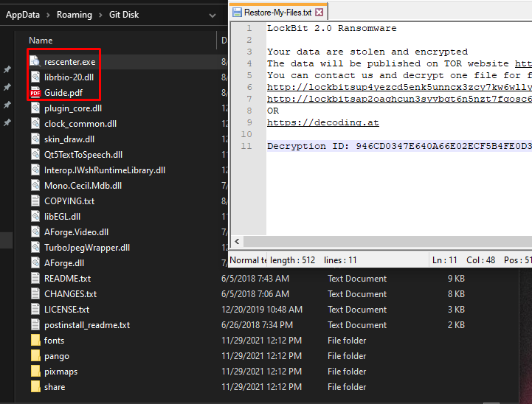Click the save-state icon on Restore-My-Files.txt tab
This screenshot has height=404, width=532.
237,13
